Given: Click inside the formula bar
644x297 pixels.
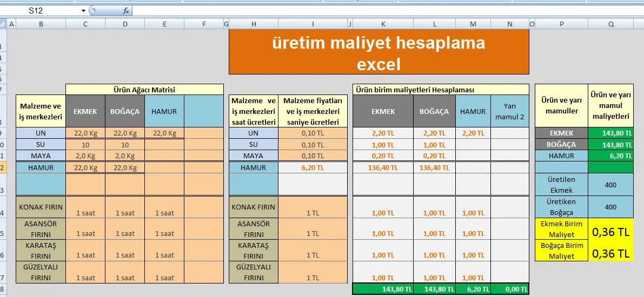Looking at the screenshot, I should coord(379,10).
